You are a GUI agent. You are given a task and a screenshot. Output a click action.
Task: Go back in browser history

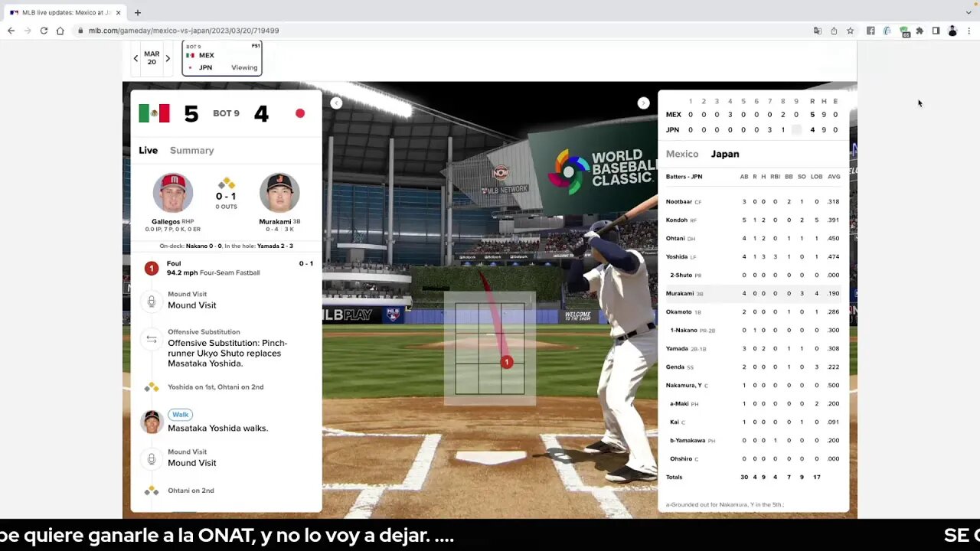(x=11, y=31)
